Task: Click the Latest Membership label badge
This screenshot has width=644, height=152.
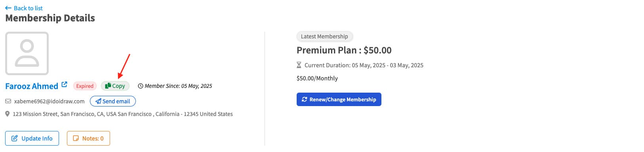Action: click(324, 36)
